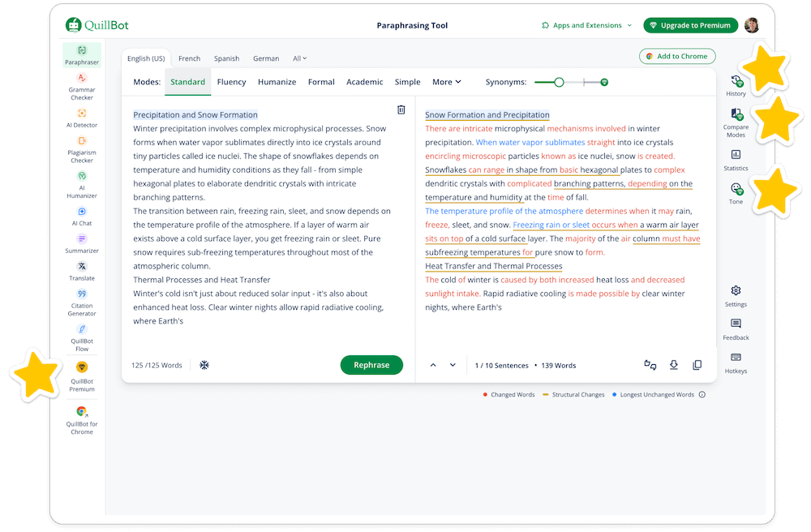Open the Hotkeys panel
The height and width of the screenshot is (532, 811).
(x=736, y=363)
